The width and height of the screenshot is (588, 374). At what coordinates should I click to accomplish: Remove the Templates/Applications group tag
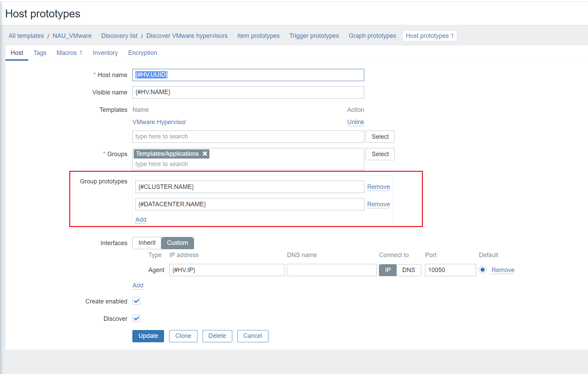pos(205,154)
